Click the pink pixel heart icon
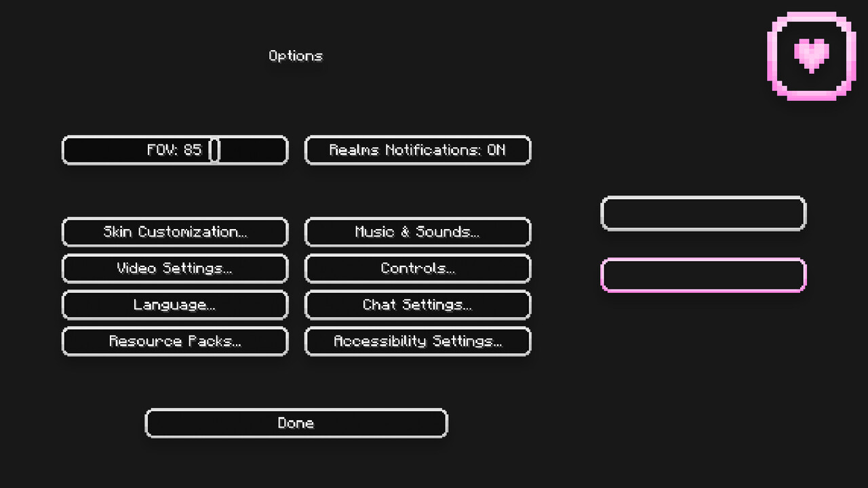Screen dimensions: 868x488 (811, 55)
